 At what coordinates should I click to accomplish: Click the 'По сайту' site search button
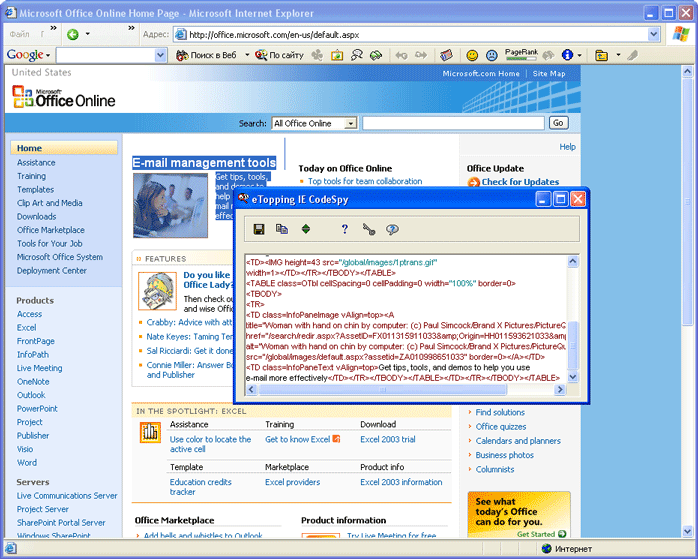[x=279, y=55]
